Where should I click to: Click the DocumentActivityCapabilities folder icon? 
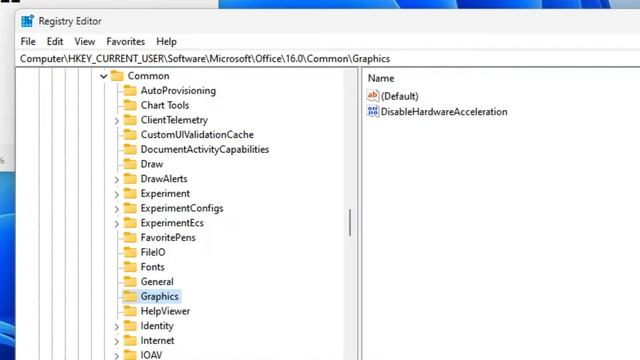click(130, 149)
